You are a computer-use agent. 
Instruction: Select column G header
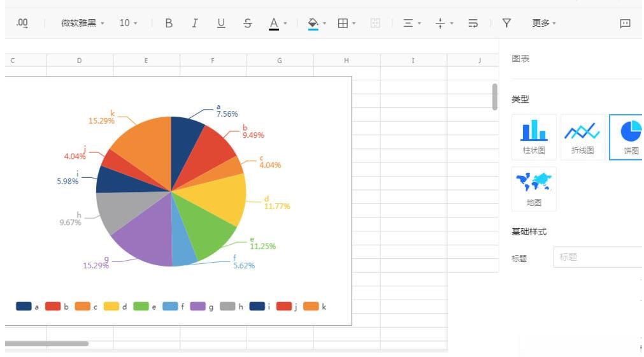click(x=280, y=61)
